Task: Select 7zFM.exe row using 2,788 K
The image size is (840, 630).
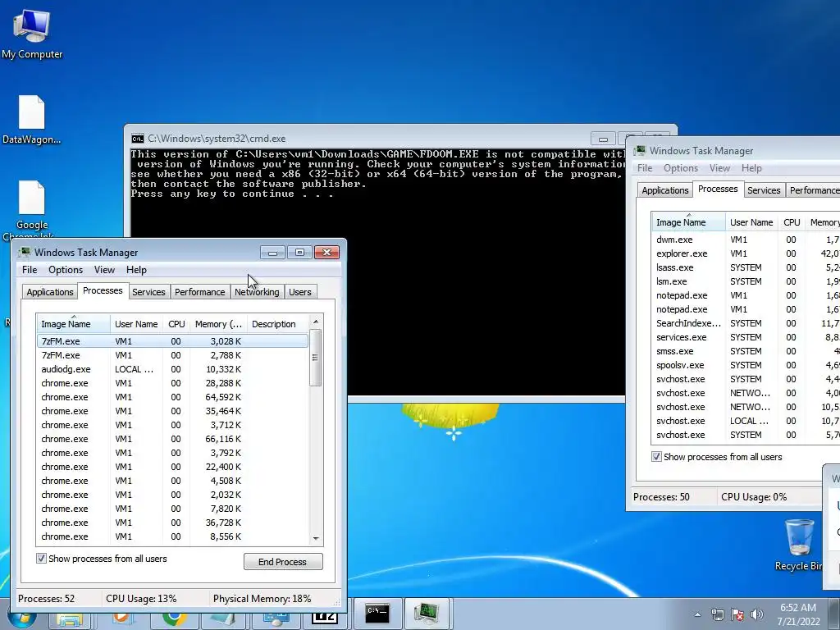Action: click(172, 354)
